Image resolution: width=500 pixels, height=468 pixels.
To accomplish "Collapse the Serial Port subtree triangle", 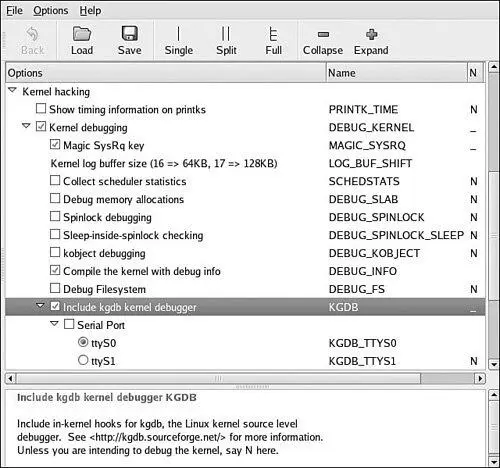I will click(x=54, y=324).
